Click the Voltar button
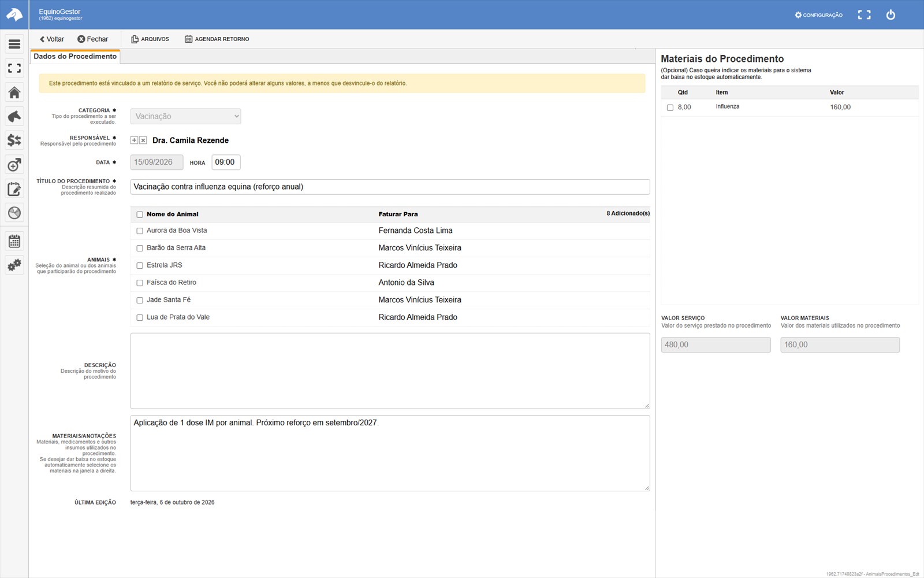 pyautogui.click(x=52, y=39)
